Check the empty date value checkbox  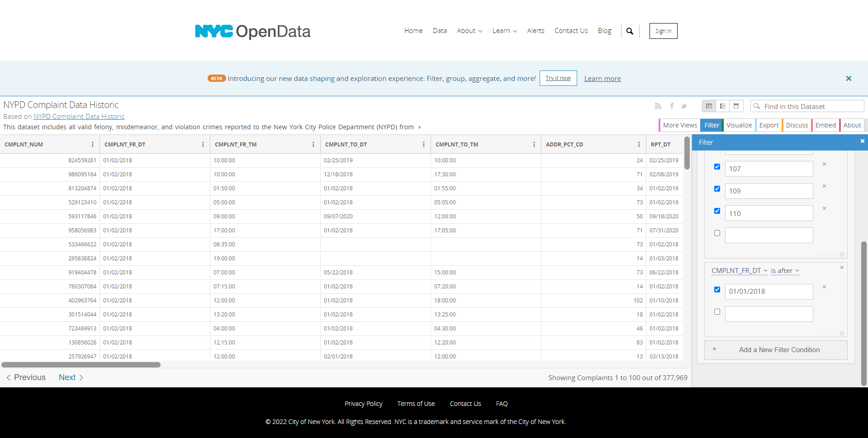pyautogui.click(x=717, y=312)
